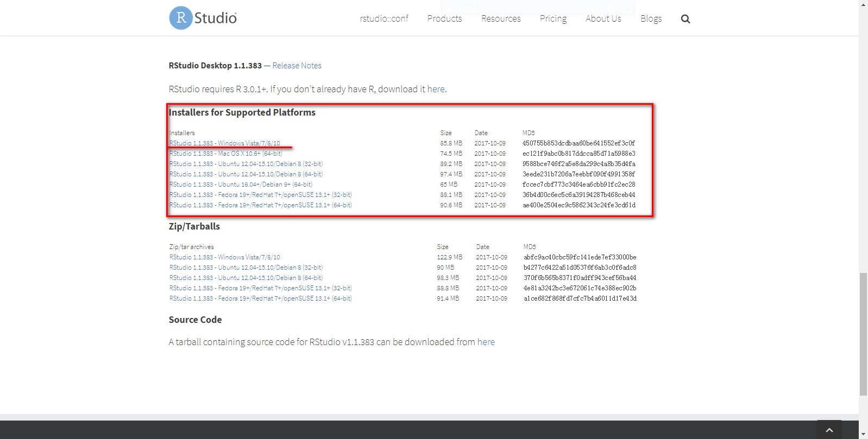Screen dimensions: 868x439
Task: Go to the Pricing page
Action: 553,18
